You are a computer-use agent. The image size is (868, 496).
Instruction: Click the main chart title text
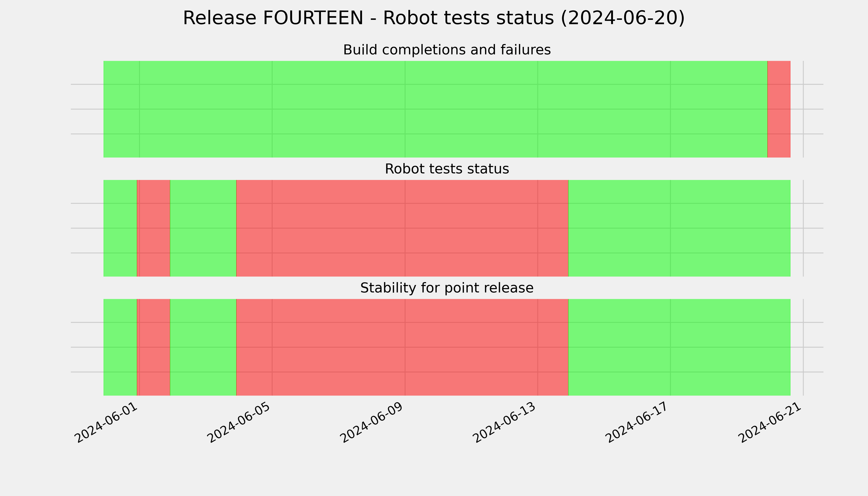[x=434, y=18]
